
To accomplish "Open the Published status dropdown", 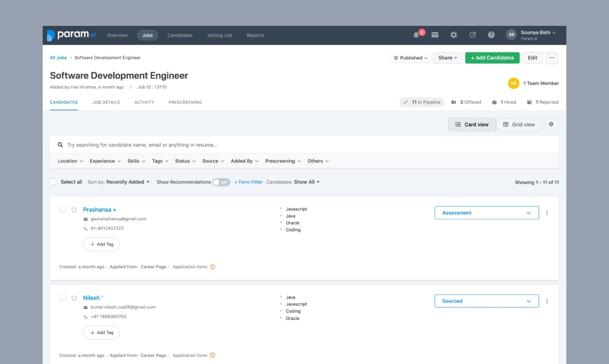I will [411, 58].
